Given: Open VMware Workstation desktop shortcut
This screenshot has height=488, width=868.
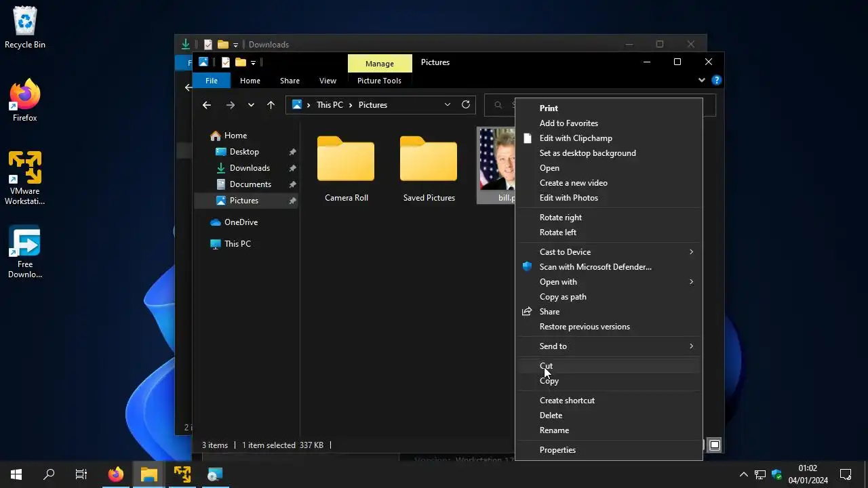Looking at the screenshot, I should pyautogui.click(x=25, y=178).
